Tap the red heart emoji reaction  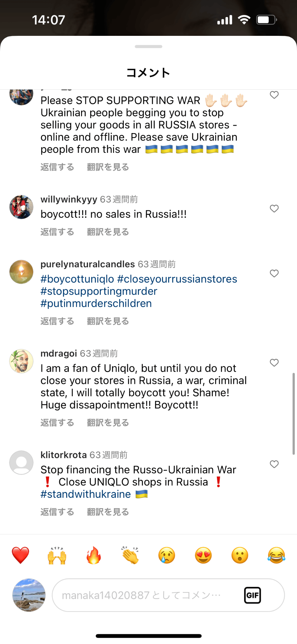coord(20,555)
